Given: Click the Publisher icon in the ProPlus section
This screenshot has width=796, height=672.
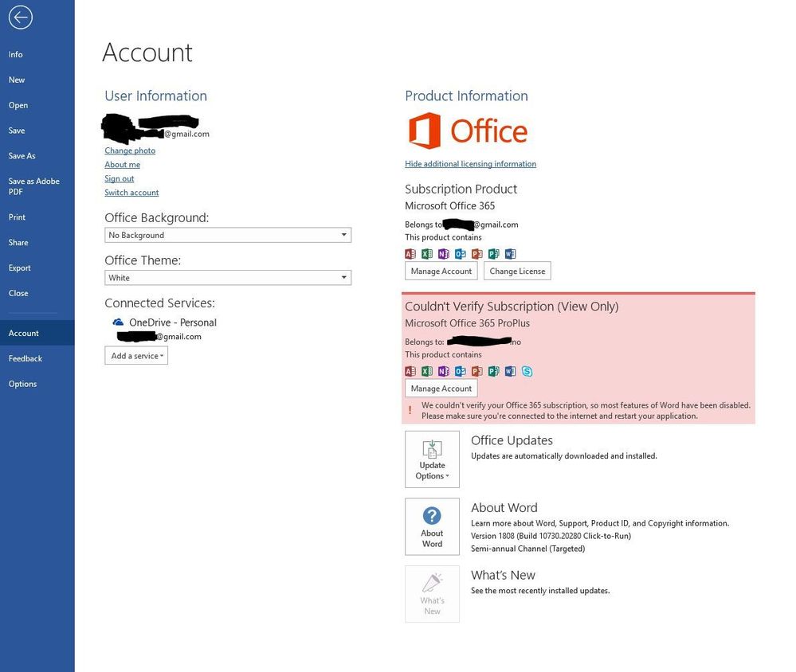Looking at the screenshot, I should (493, 371).
